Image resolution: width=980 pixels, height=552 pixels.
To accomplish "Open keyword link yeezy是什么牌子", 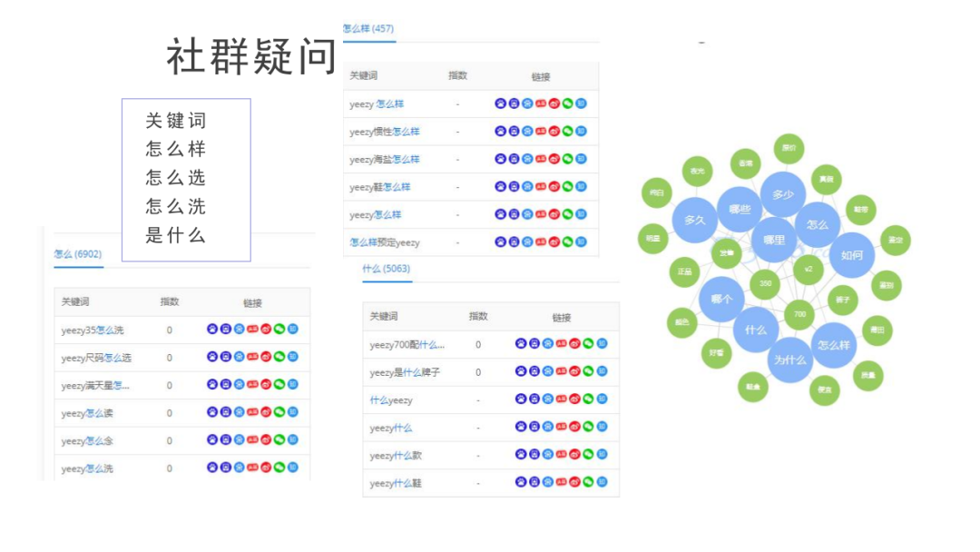I will coord(405,372).
